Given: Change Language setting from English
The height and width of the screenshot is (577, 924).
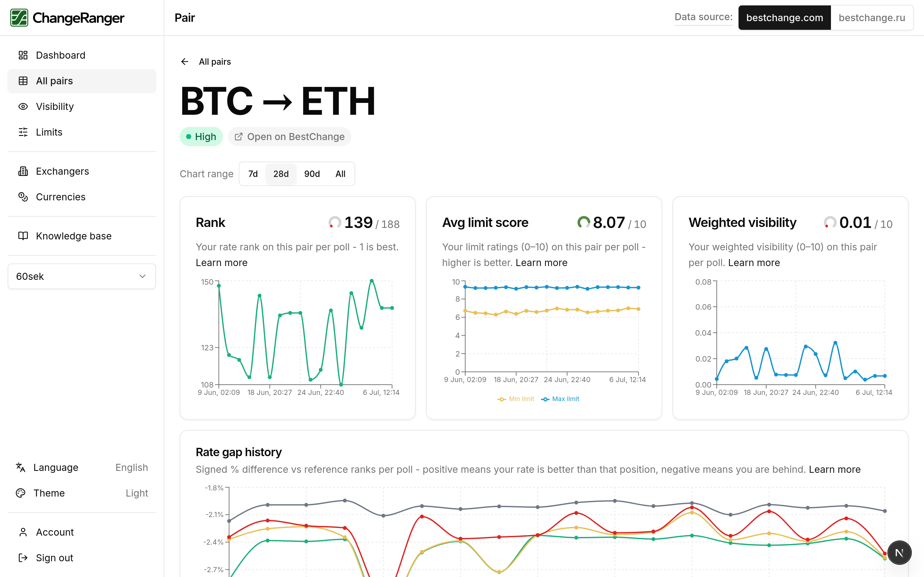Looking at the screenshot, I should (x=82, y=467).
